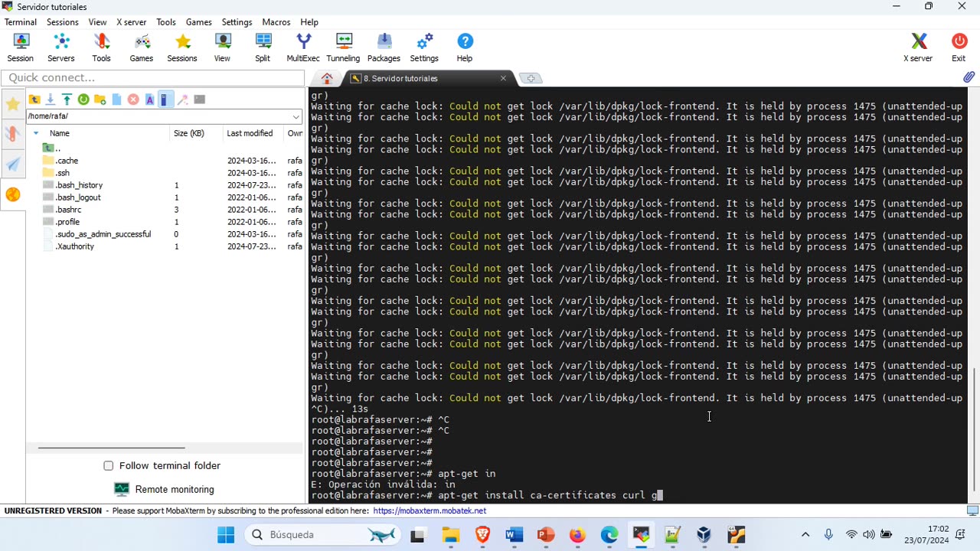The image size is (980, 551).
Task: Click Remote monitoring button
Action: click(164, 489)
